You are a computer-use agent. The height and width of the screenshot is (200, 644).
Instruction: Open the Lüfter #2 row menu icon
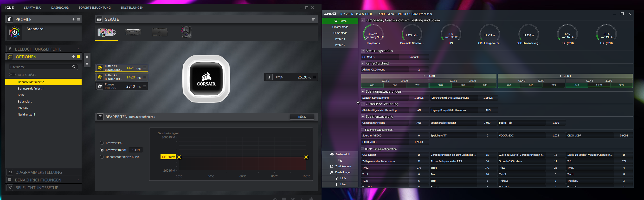pos(145,77)
